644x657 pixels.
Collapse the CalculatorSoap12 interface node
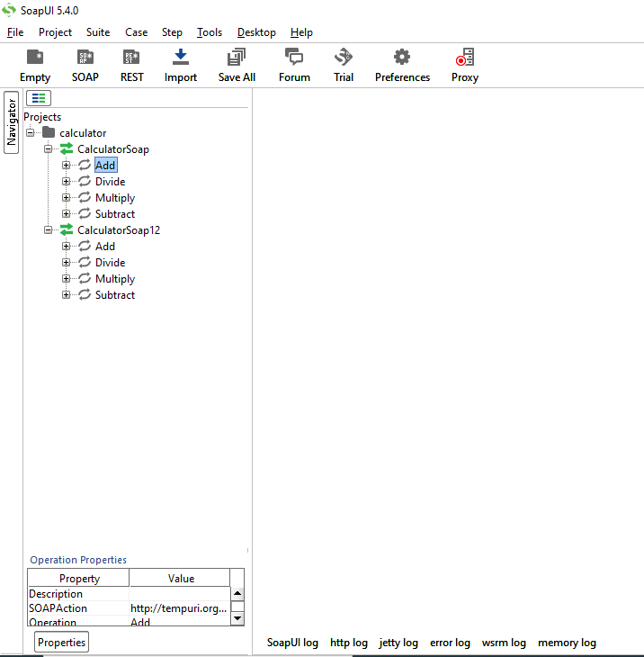[49, 230]
